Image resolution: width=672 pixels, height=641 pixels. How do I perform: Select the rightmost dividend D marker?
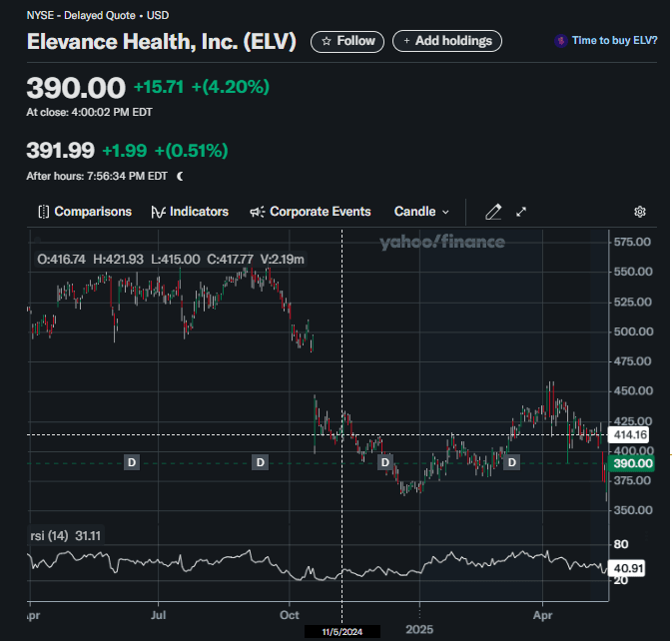pos(511,462)
